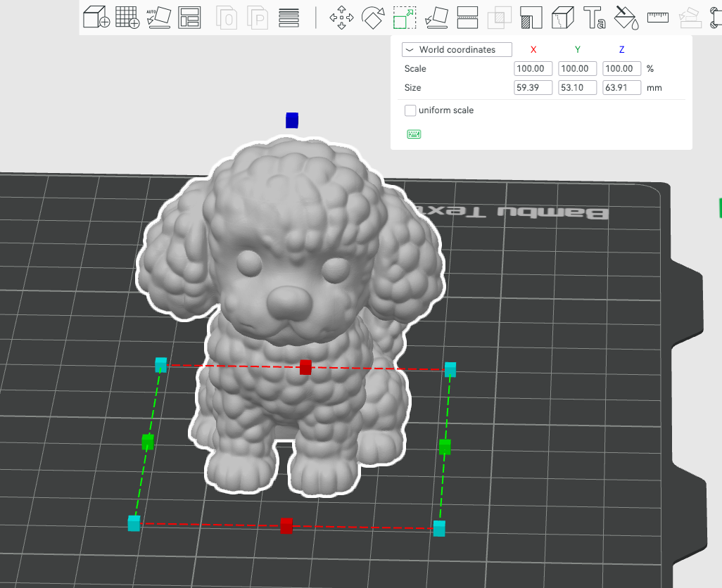
Task: Enable the uniform scale checkbox
Action: coord(410,110)
